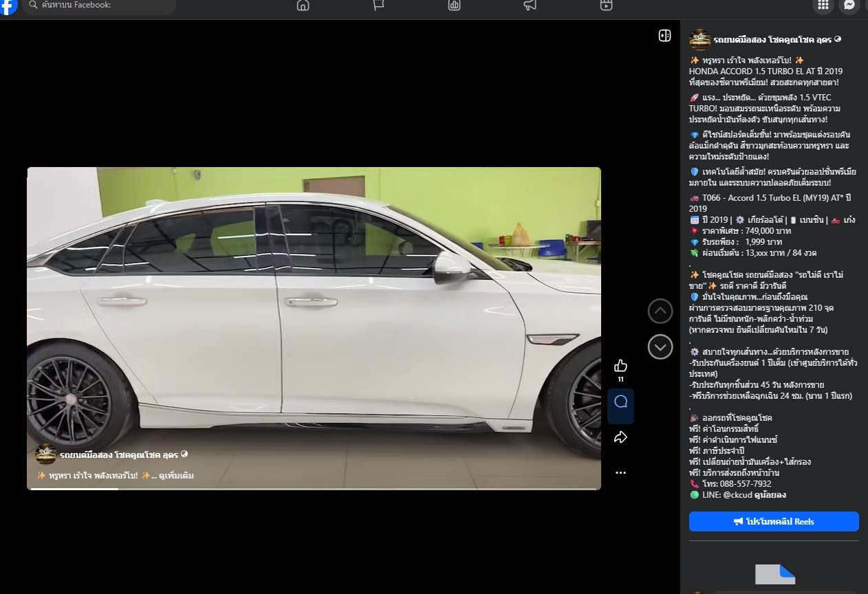Go to previous reel with up chevron

click(x=660, y=311)
